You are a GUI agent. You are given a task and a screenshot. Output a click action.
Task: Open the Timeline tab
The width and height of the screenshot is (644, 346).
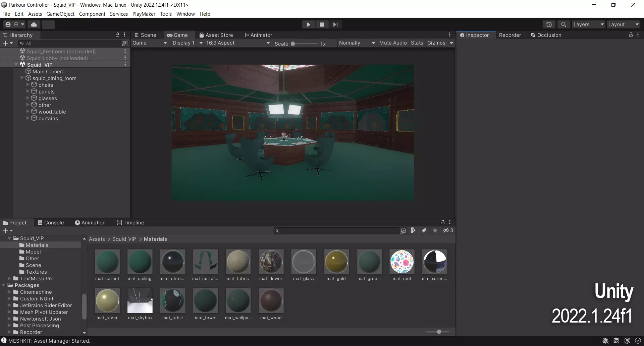(130, 222)
